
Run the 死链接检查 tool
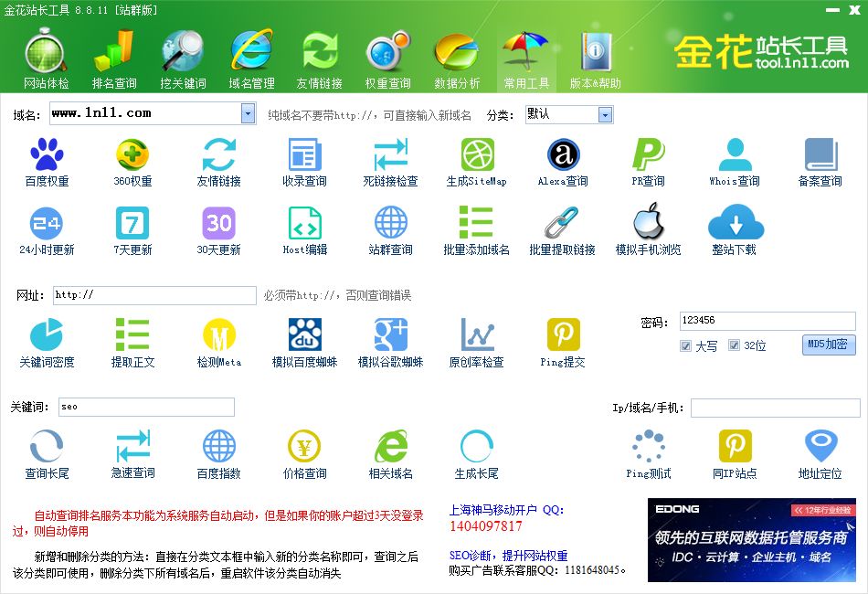tap(391, 155)
